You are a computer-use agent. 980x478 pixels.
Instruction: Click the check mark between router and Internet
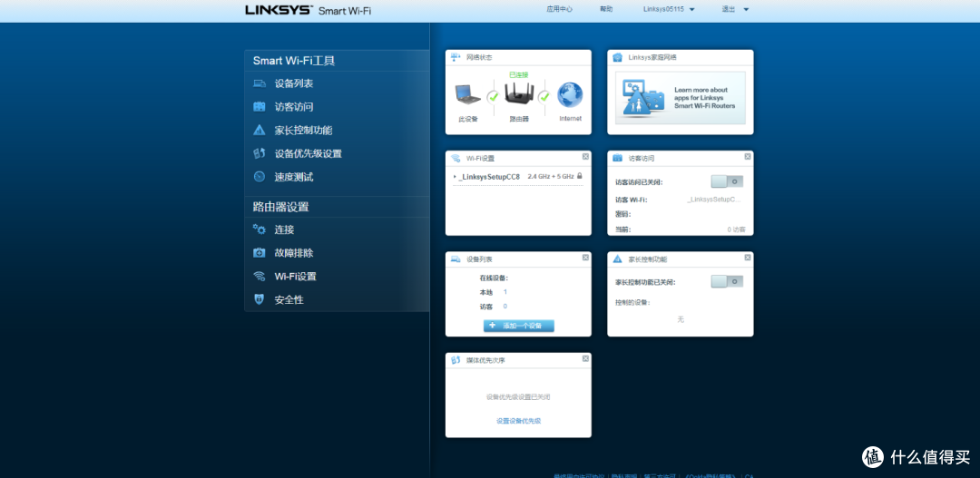click(544, 96)
